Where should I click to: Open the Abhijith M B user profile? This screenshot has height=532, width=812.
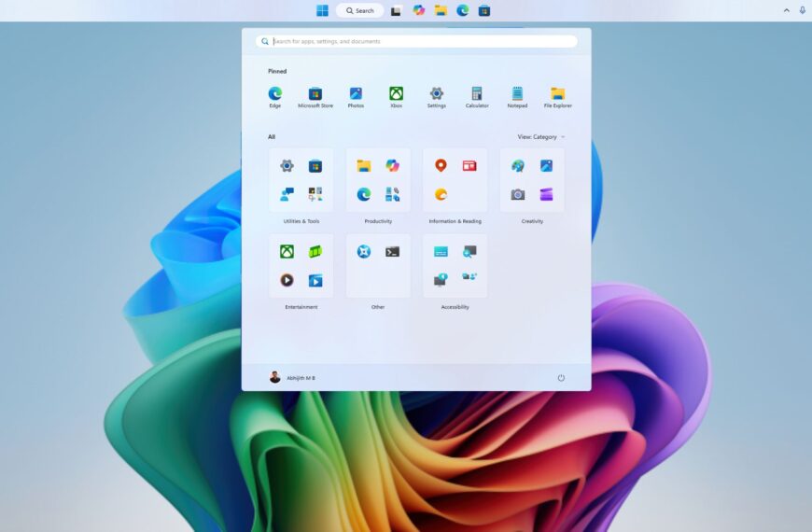point(292,378)
